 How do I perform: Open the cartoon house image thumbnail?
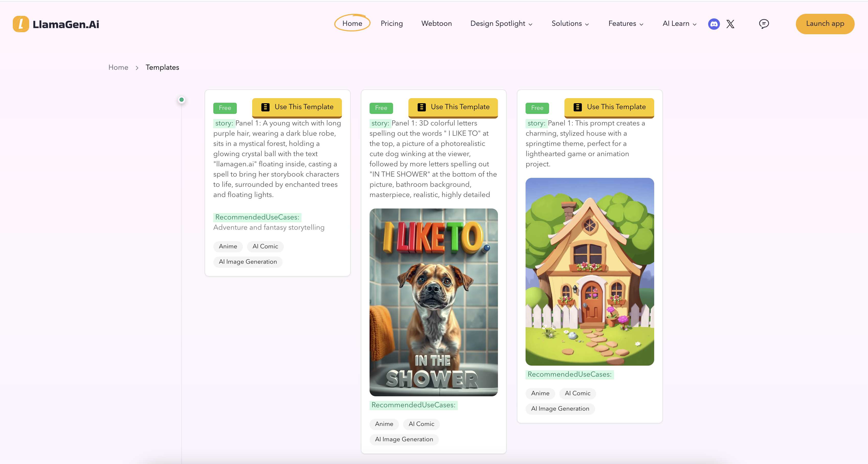click(x=589, y=271)
